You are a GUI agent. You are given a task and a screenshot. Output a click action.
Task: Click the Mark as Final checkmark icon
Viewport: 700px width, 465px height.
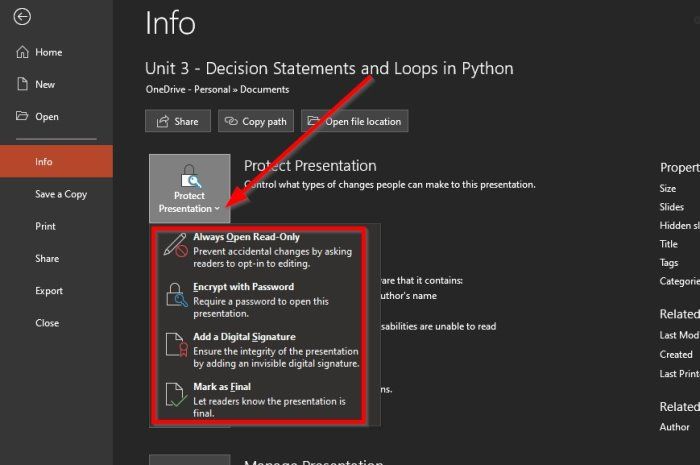coord(176,395)
